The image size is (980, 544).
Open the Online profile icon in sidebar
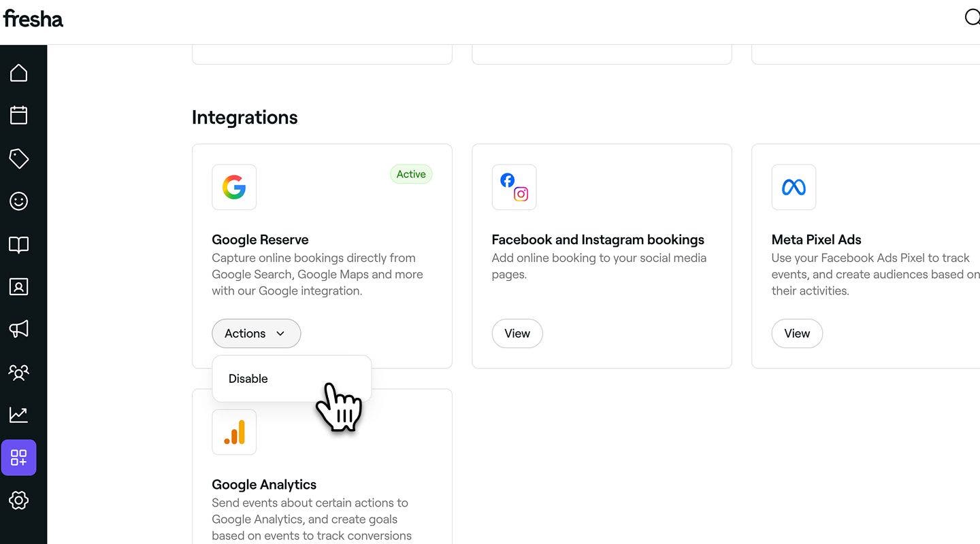coord(19,287)
